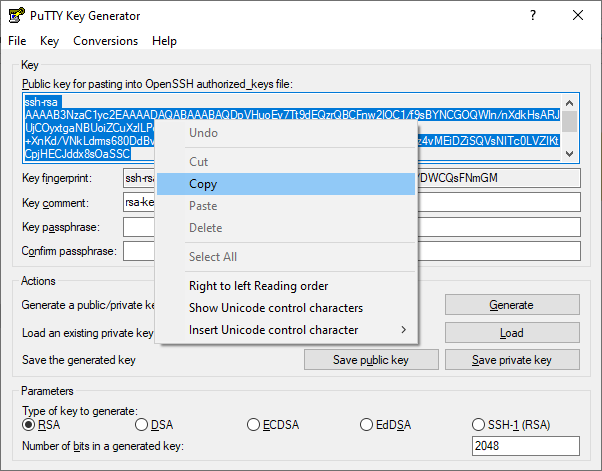Select Show Unicode control characters
This screenshot has height=471, width=602.
[286, 307]
